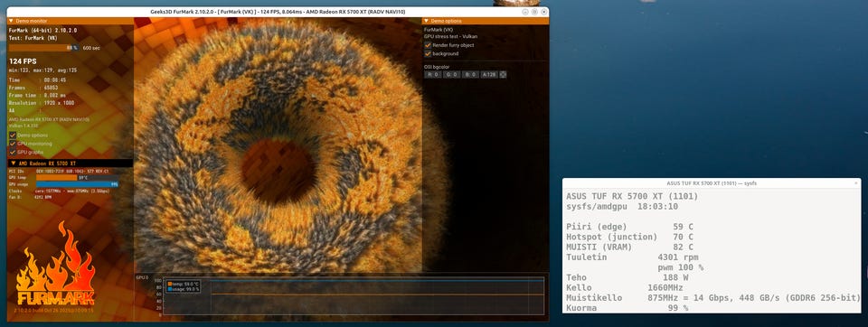
Task: Collapse the AMD Radeon RX 5700 XT section
Action: tap(13, 163)
